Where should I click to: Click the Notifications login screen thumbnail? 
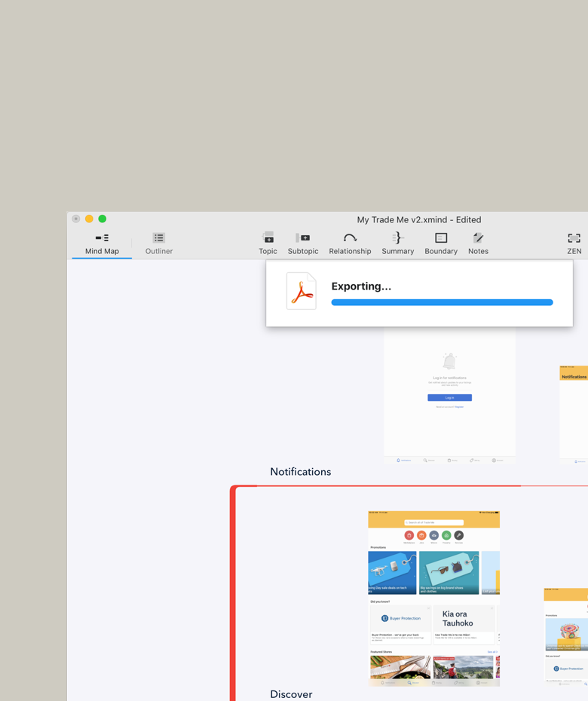tap(449, 396)
